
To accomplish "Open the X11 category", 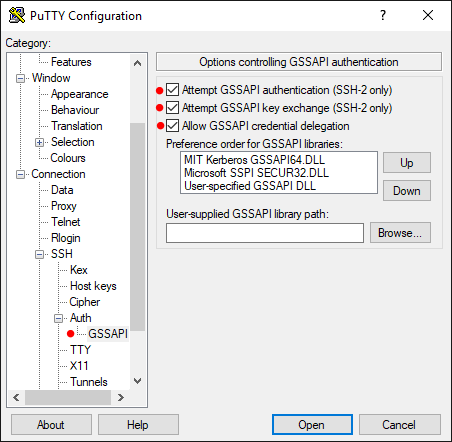I will 79,366.
